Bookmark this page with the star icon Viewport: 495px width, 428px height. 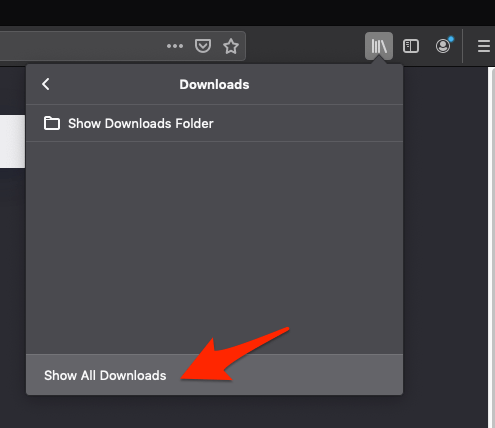[x=231, y=46]
